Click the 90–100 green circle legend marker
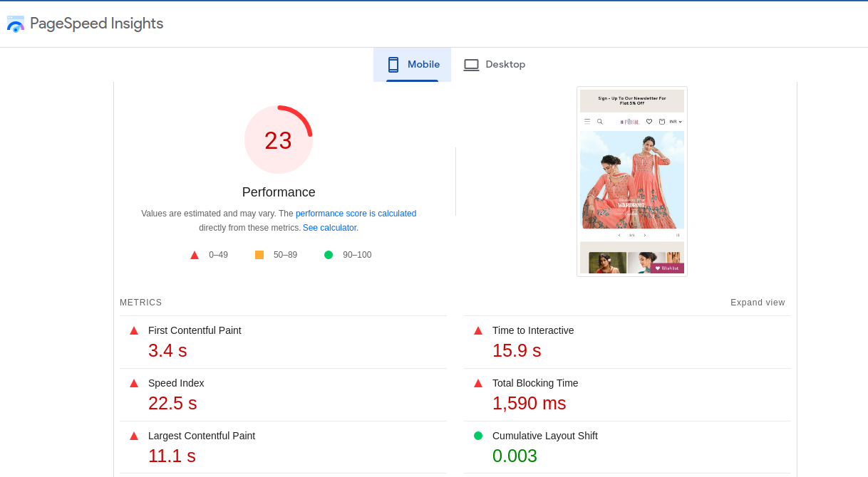 coord(327,254)
